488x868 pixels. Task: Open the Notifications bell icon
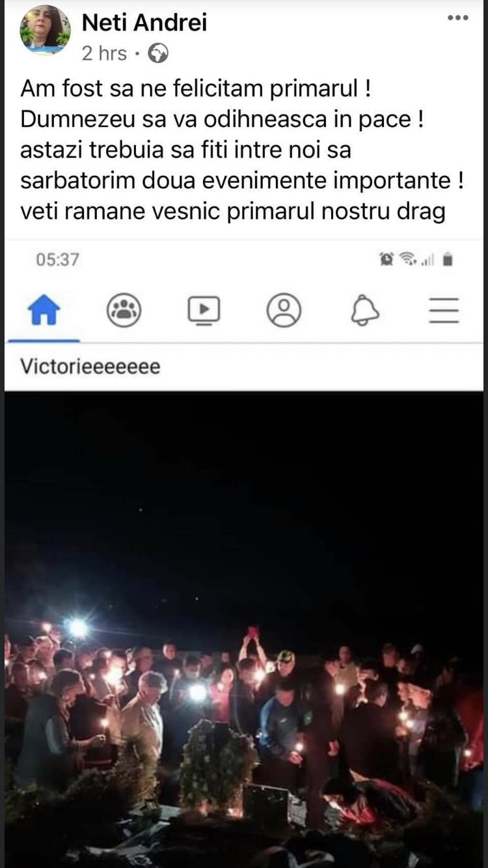[364, 310]
